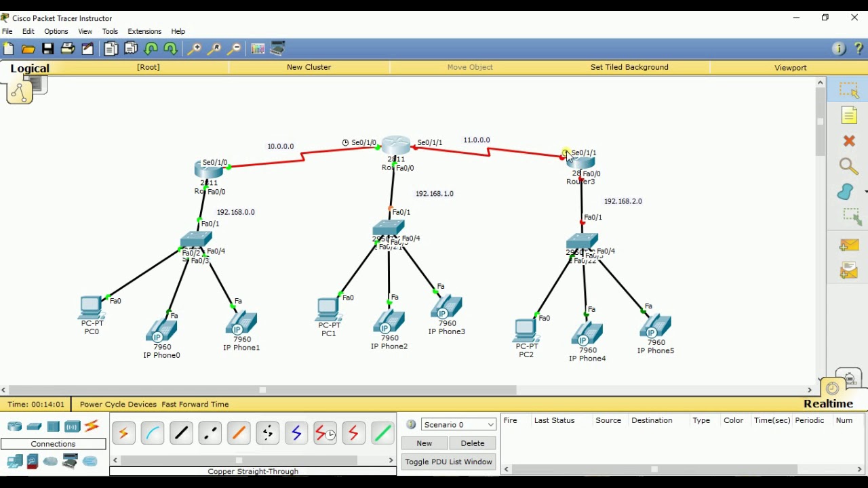Select Connections lightning category icon
The width and height of the screenshot is (868, 488).
(92, 426)
